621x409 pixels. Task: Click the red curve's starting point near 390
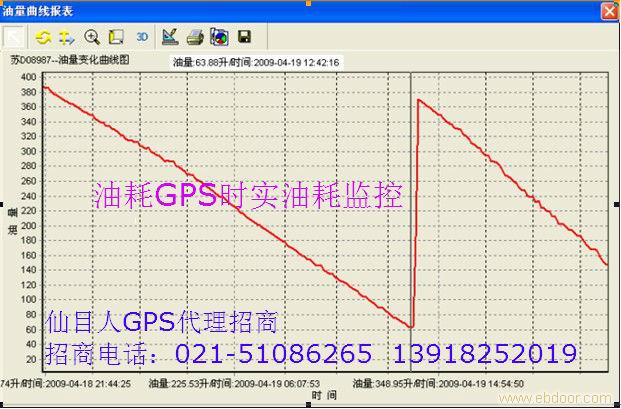(46, 88)
